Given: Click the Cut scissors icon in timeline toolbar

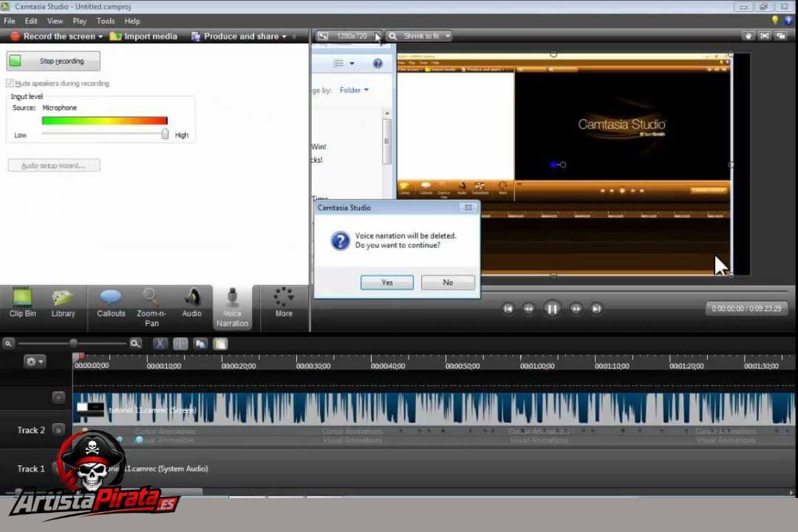Looking at the screenshot, I should [160, 344].
